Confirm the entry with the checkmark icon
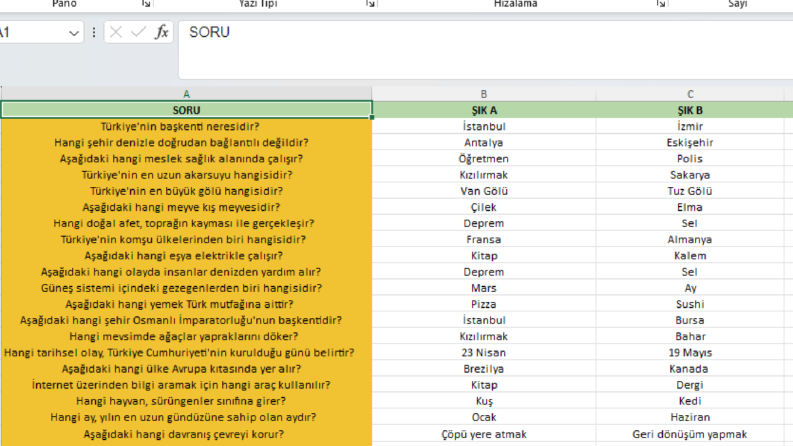793x446 pixels. 138,32
